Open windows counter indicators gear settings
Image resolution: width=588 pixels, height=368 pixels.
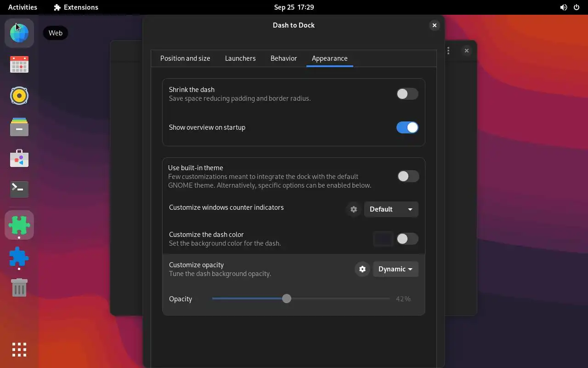click(x=354, y=209)
